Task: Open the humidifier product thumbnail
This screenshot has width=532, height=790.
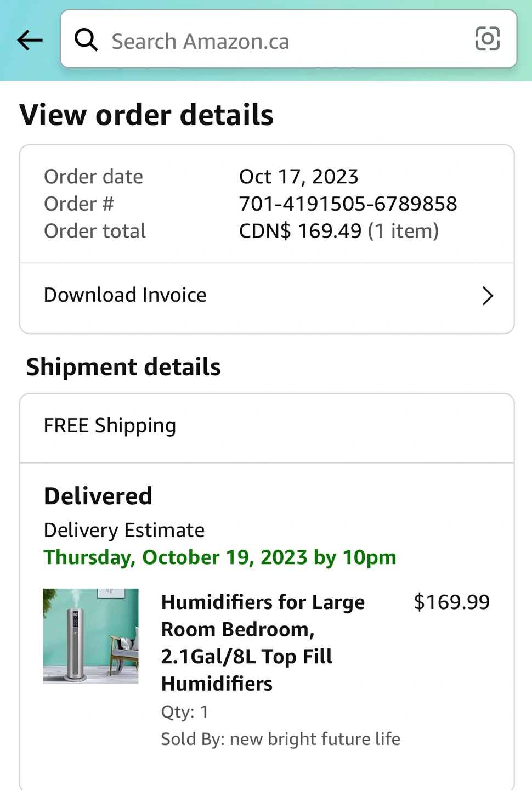Action: 91,636
